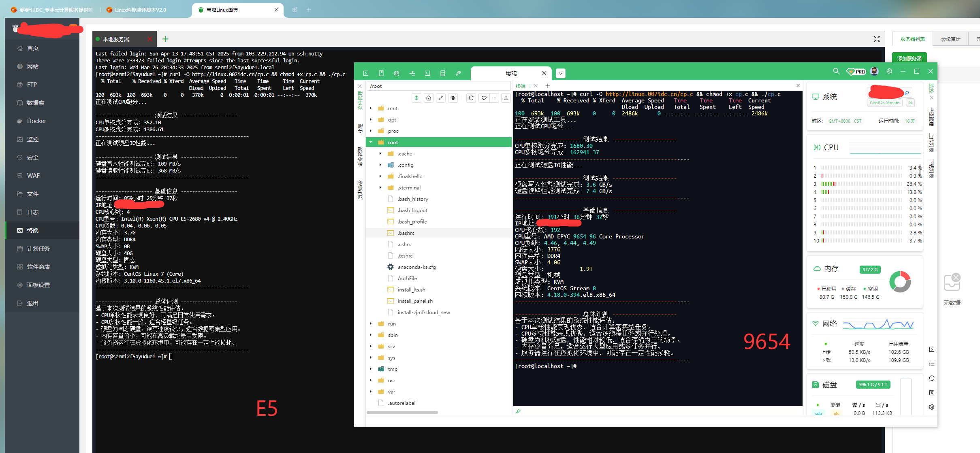Image resolution: width=980 pixels, height=453 pixels.
Task: Click the upload icon in file toolbar
Action: point(506,98)
